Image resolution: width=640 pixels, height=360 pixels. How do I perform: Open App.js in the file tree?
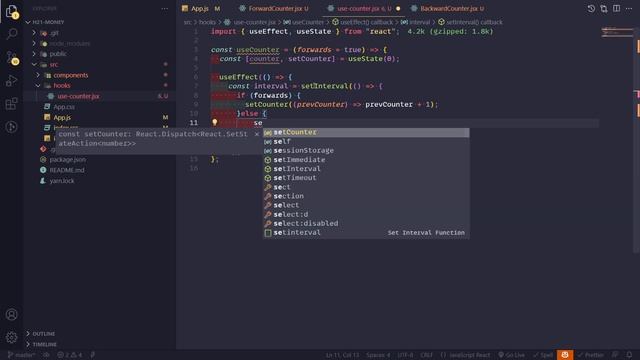coord(62,118)
